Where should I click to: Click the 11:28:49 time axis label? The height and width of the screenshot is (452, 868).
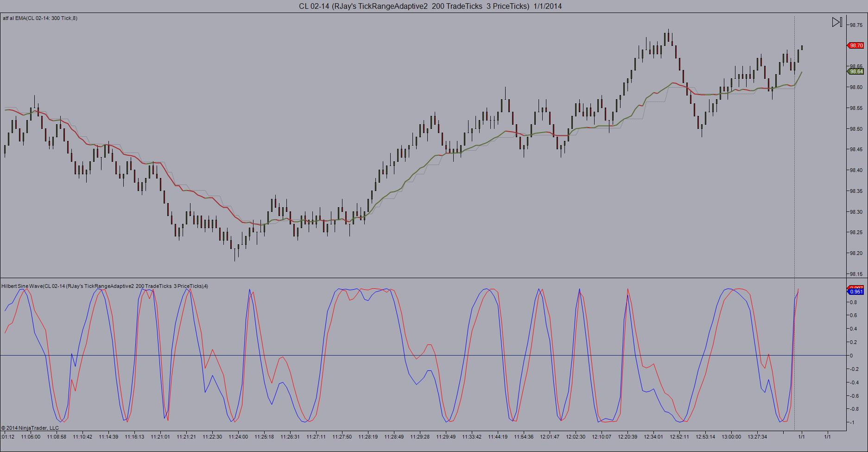coord(394,436)
